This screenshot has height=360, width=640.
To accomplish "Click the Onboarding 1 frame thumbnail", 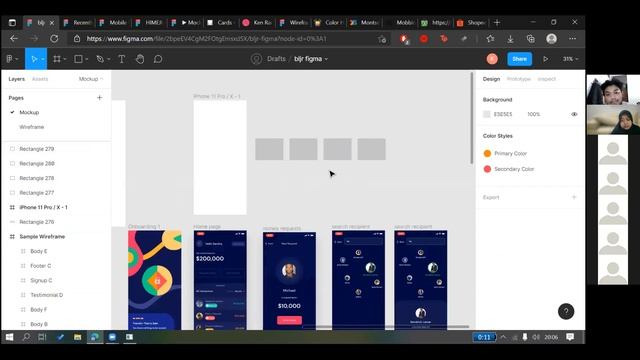I will point(155,280).
